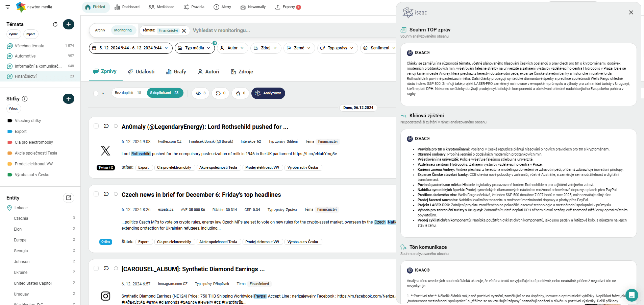
Task: Click the hidden-eye filter showing 3
Action: [201, 93]
